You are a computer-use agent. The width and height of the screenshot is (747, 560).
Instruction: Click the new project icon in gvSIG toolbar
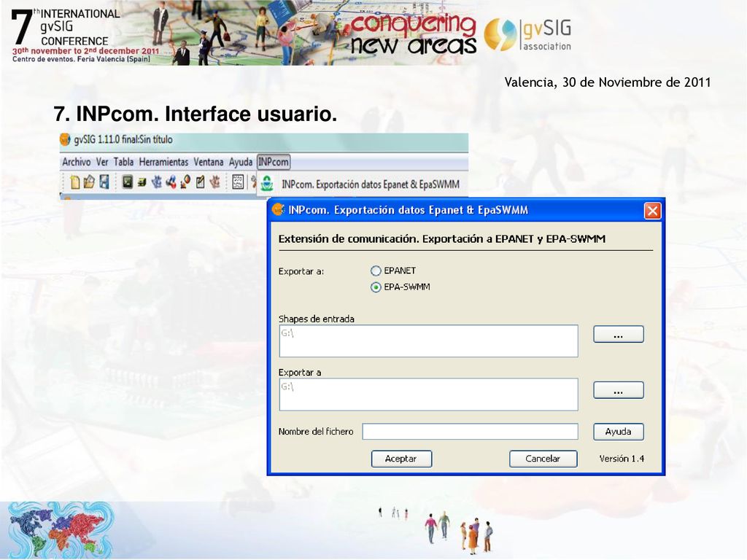75,182
